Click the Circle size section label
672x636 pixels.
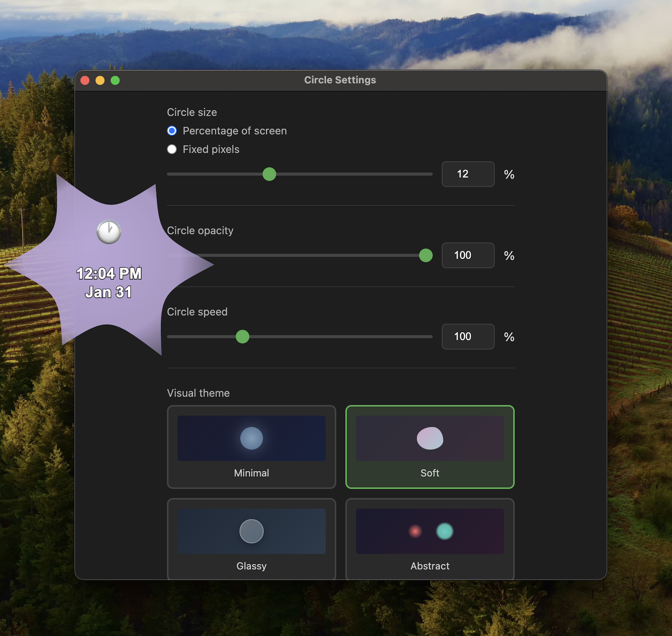click(x=192, y=112)
